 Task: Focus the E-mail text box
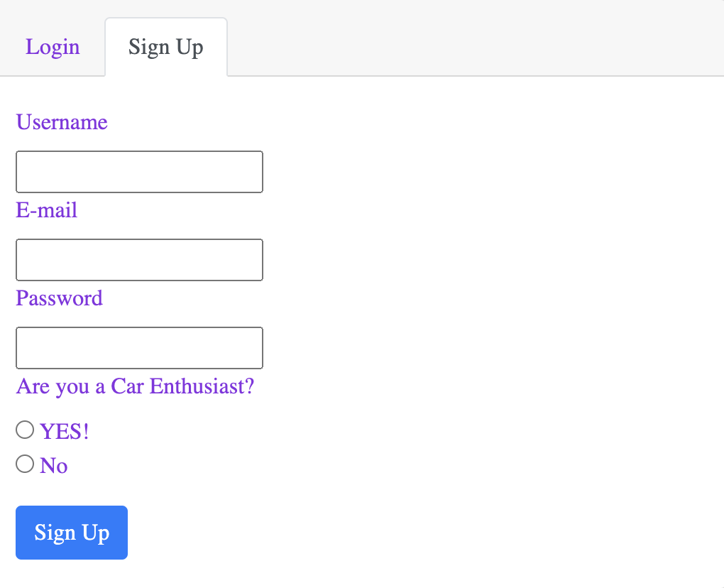point(139,259)
